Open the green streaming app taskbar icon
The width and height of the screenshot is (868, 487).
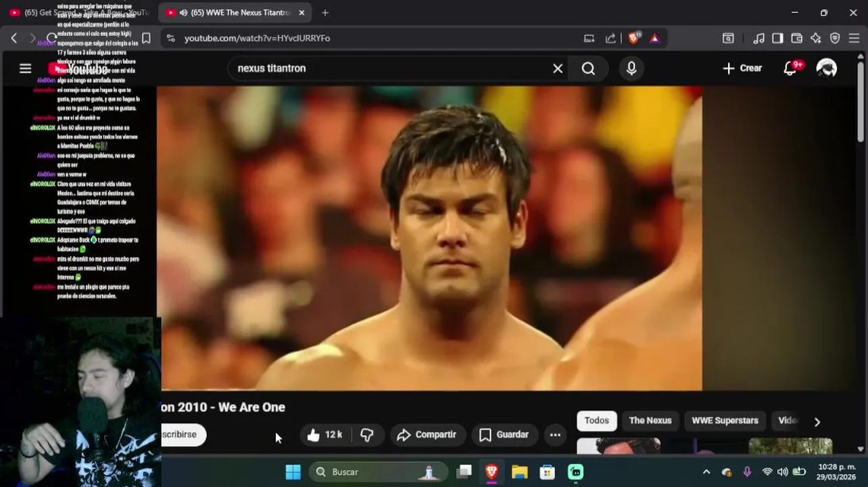[x=575, y=472]
